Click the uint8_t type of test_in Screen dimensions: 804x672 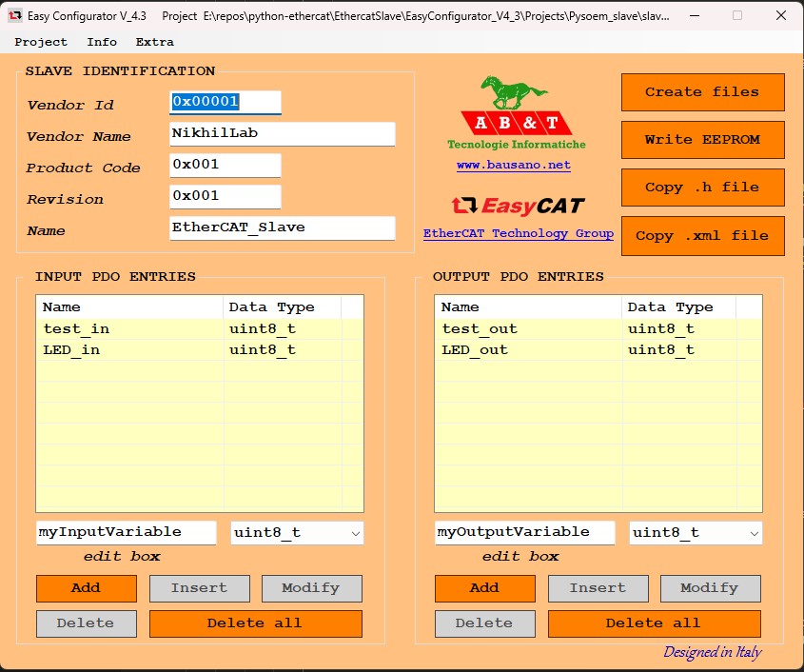click(x=262, y=328)
